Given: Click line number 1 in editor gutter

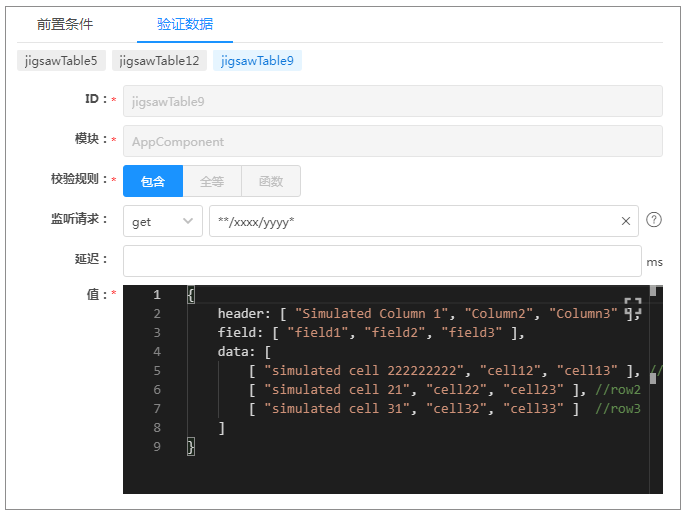Looking at the screenshot, I should [x=156, y=295].
